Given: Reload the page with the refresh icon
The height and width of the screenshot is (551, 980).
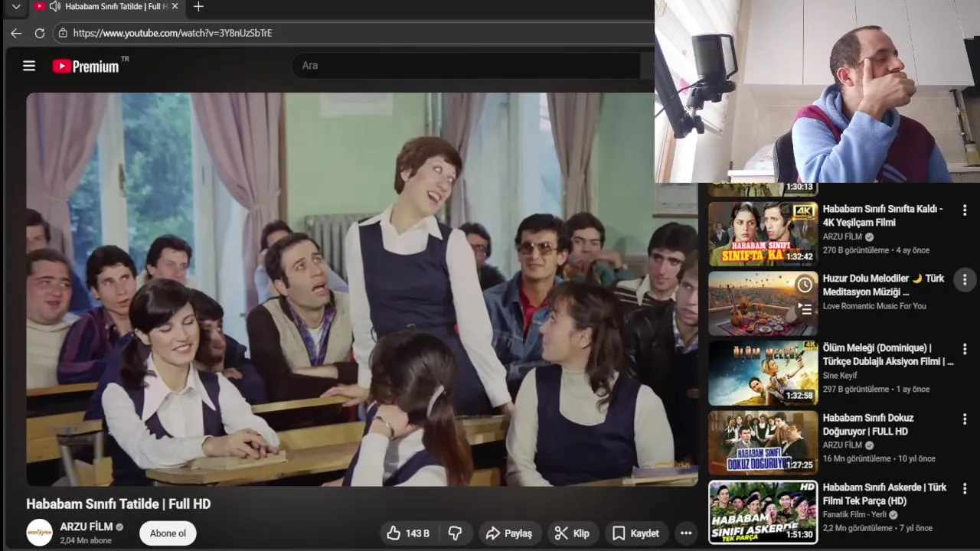Looking at the screenshot, I should [40, 33].
